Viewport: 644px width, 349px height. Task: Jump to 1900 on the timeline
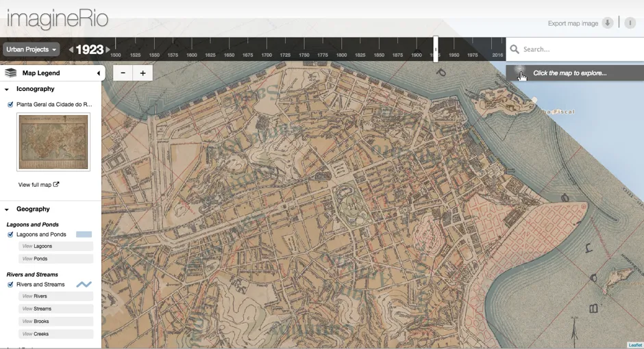click(x=417, y=55)
